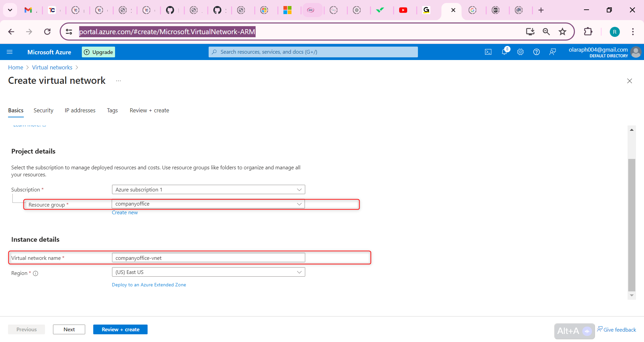Open the ellipsis beside Create virtual network

(118, 81)
